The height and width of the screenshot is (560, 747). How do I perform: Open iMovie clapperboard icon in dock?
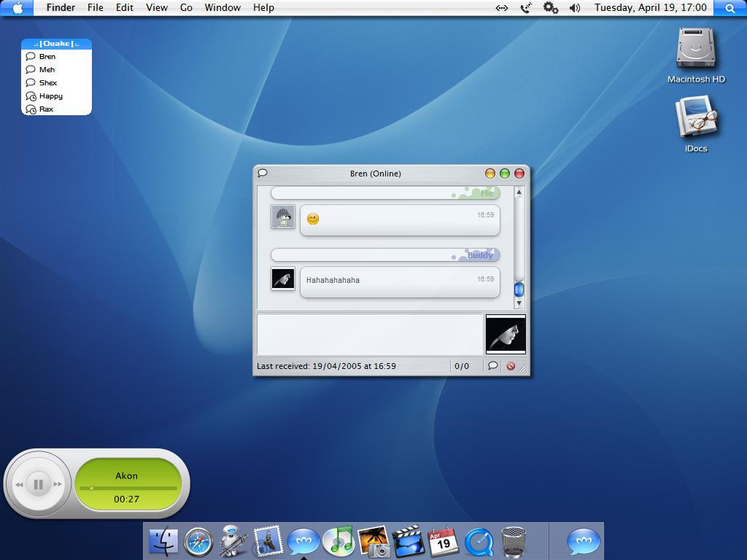409,541
